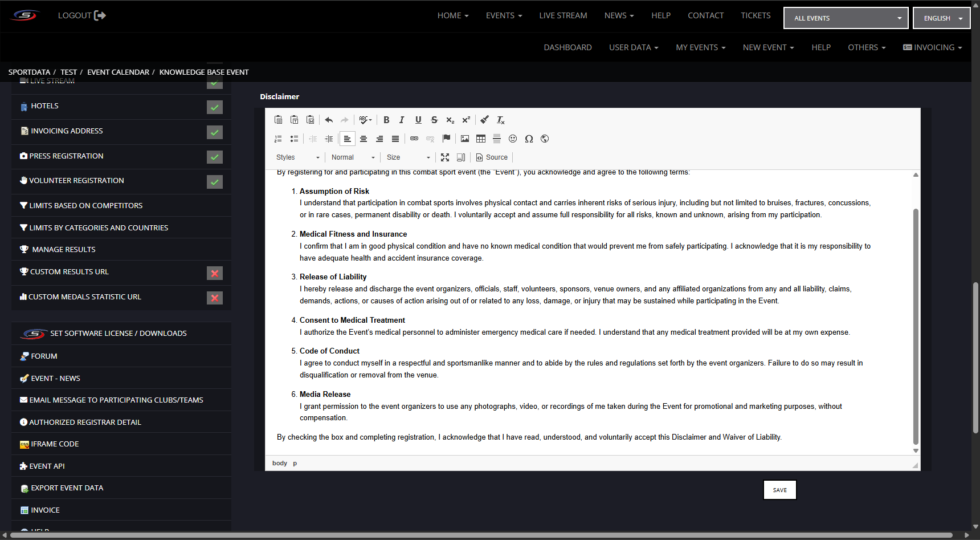Click the Copy Formatting paintbrush icon
Screen dimensions: 980x540
tap(484, 120)
